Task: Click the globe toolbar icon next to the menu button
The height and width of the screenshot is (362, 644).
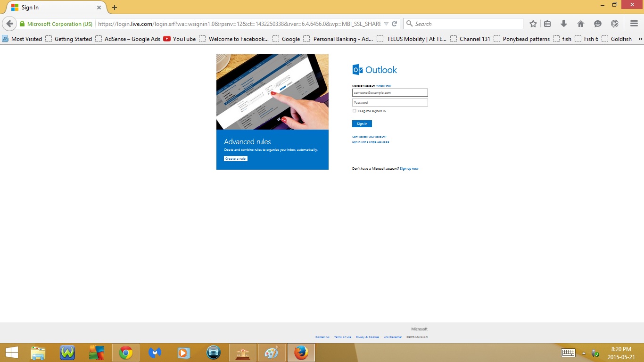Action: [614, 24]
